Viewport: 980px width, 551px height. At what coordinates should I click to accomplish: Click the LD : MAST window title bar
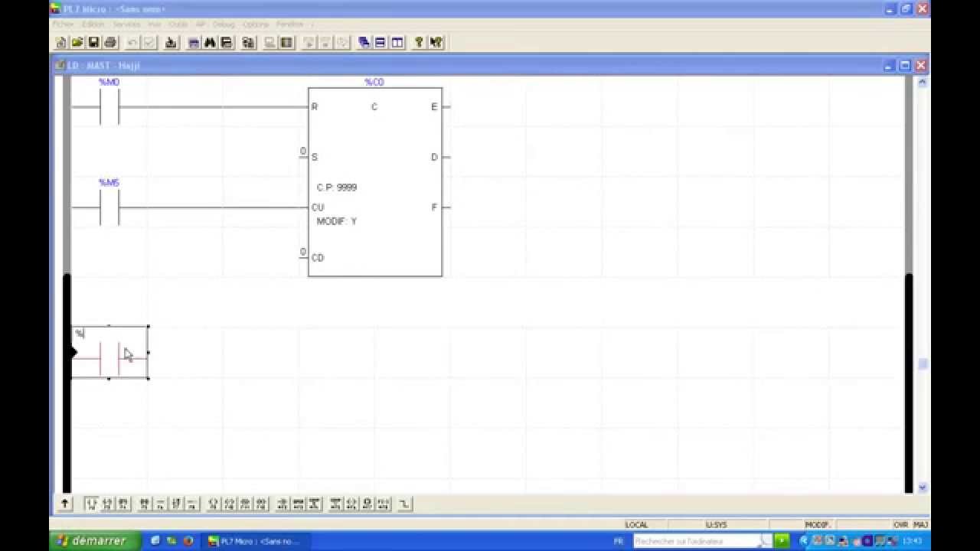pyautogui.click(x=490, y=65)
